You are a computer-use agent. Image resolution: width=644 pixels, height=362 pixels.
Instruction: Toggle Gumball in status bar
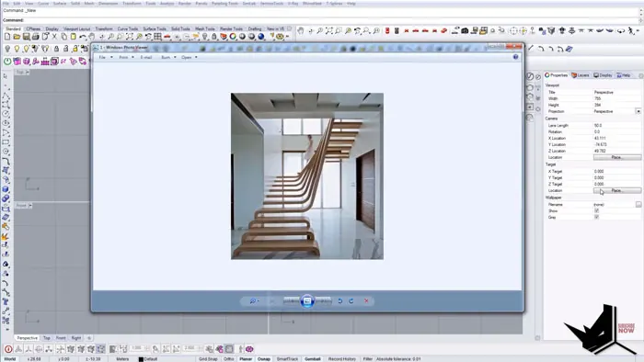tap(313, 359)
